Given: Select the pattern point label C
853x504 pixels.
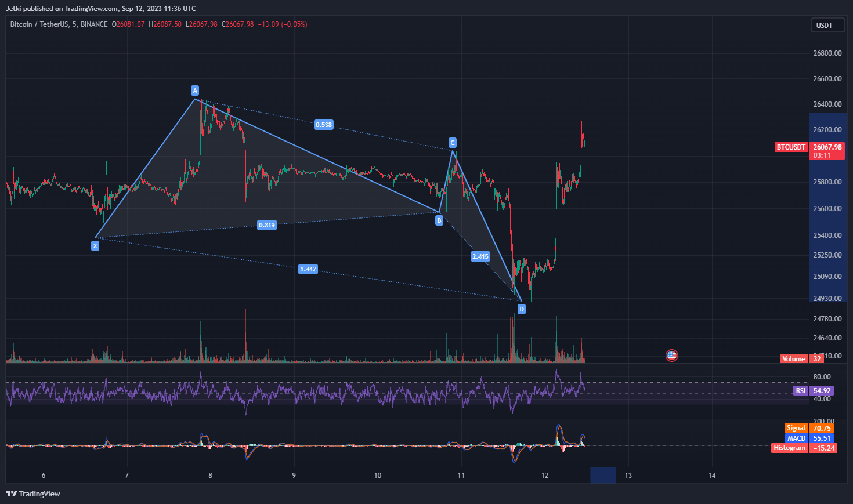Looking at the screenshot, I should pyautogui.click(x=453, y=143).
